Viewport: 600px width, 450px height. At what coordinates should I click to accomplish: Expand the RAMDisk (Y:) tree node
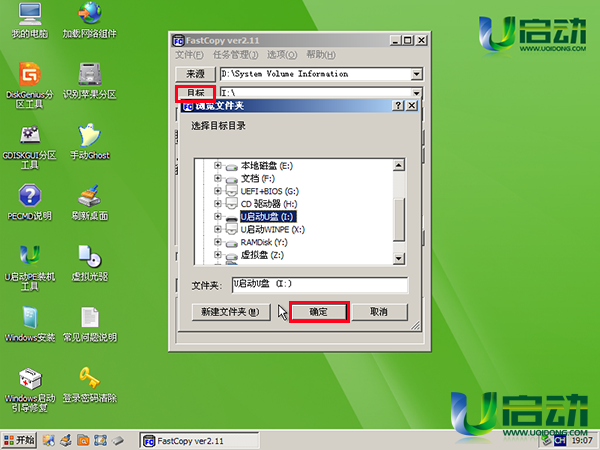click(218, 241)
